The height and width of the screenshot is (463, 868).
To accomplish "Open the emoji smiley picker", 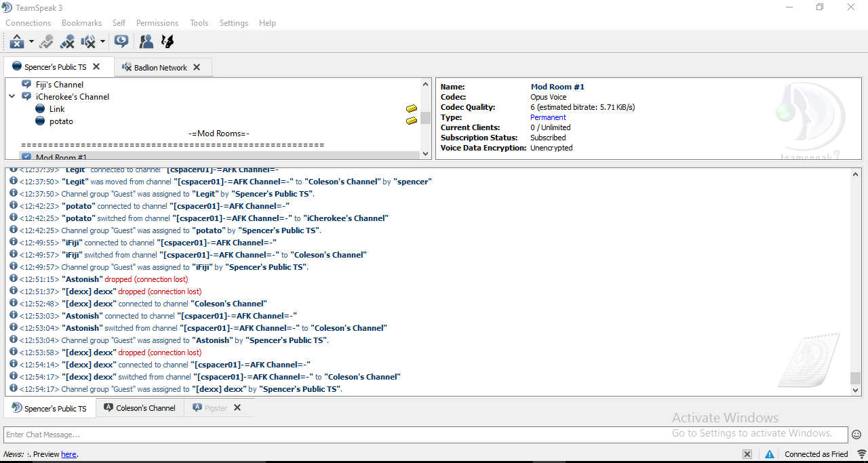I will coord(856,435).
